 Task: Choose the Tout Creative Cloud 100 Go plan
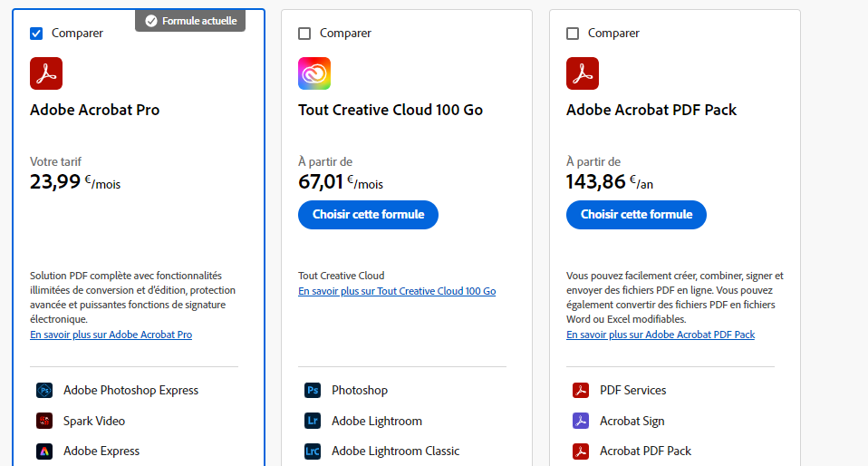[x=368, y=215]
